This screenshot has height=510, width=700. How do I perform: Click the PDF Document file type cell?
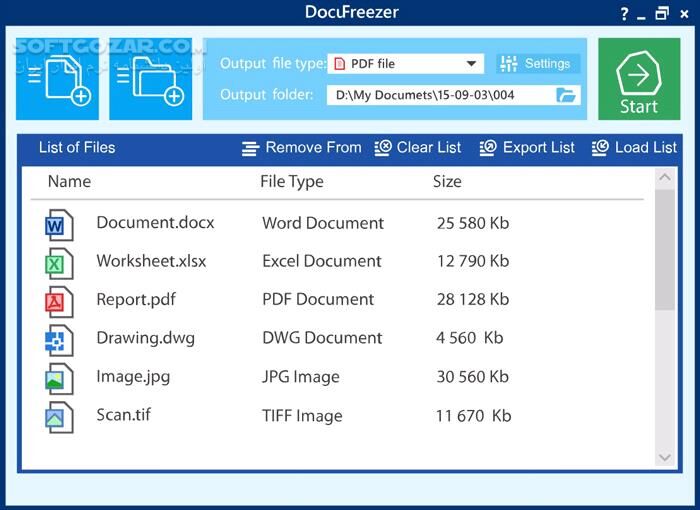[318, 299]
